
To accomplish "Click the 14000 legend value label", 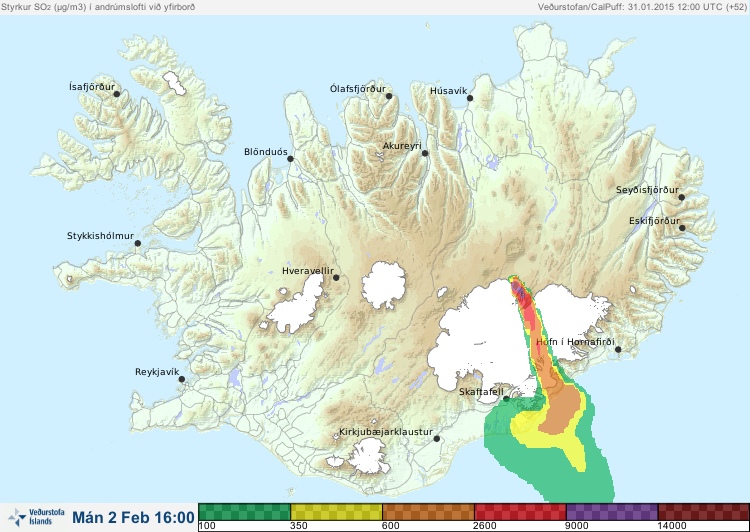I will tap(672, 526).
